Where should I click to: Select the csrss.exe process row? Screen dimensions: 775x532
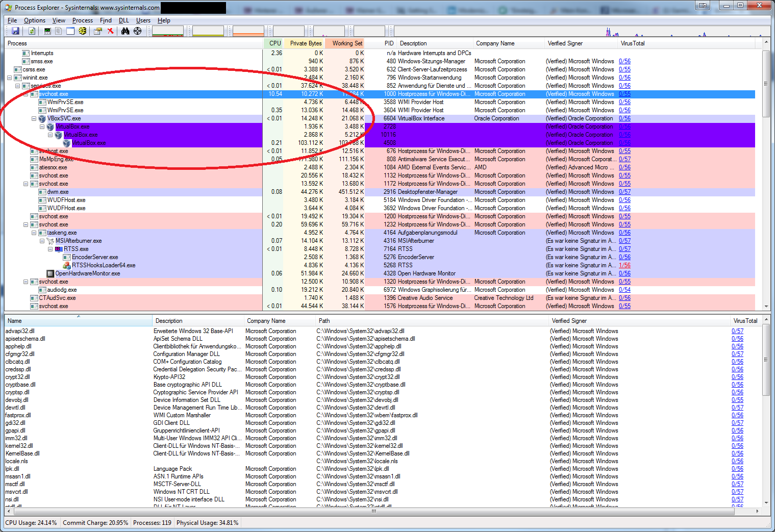coord(380,69)
